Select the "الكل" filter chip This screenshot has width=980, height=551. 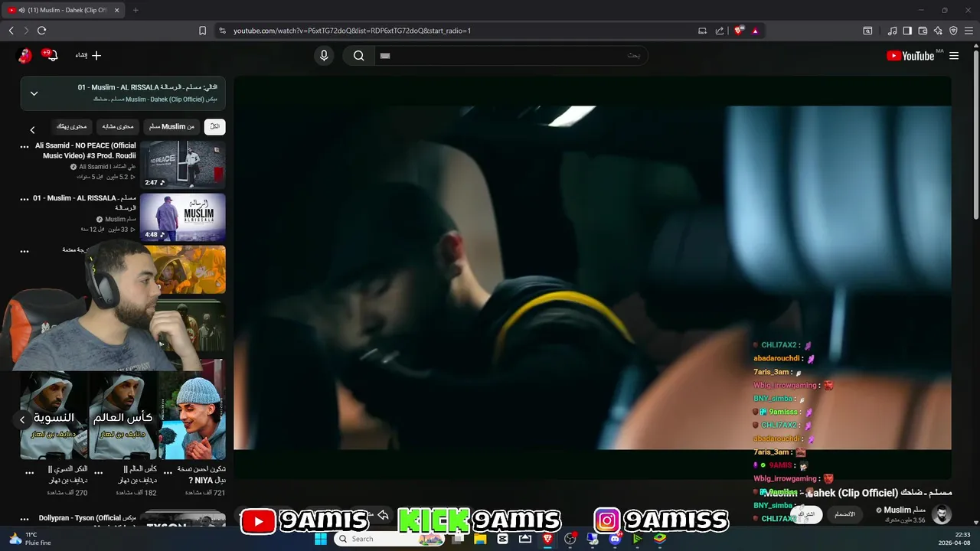click(215, 126)
